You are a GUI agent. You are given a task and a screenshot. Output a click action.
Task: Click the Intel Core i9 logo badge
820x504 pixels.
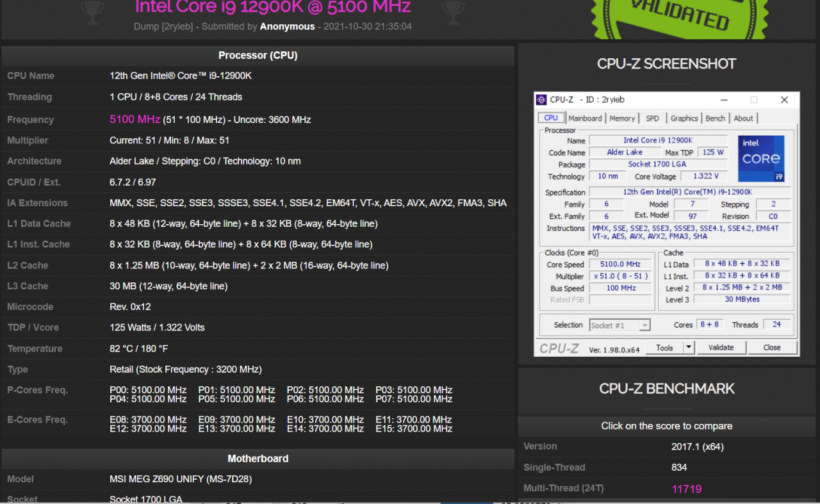761,158
